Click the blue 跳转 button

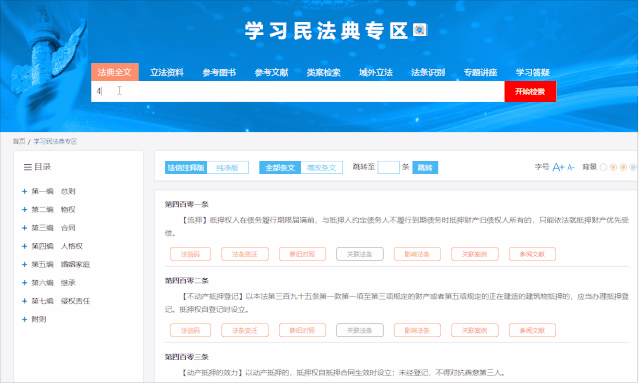coord(425,167)
